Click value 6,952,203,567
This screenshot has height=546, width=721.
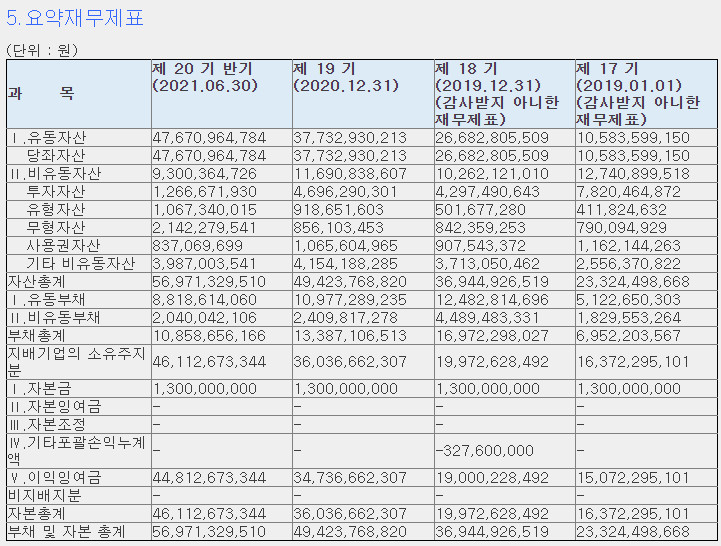point(629,336)
